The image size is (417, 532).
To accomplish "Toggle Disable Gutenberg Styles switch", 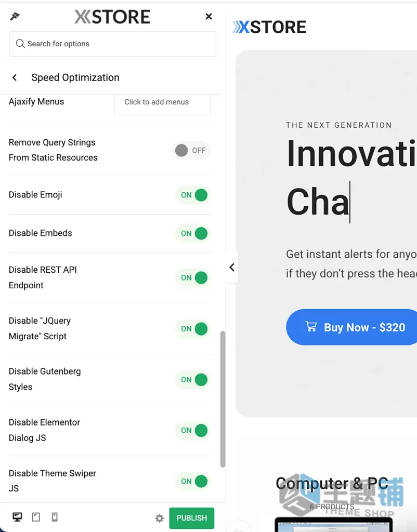I will tap(193, 380).
